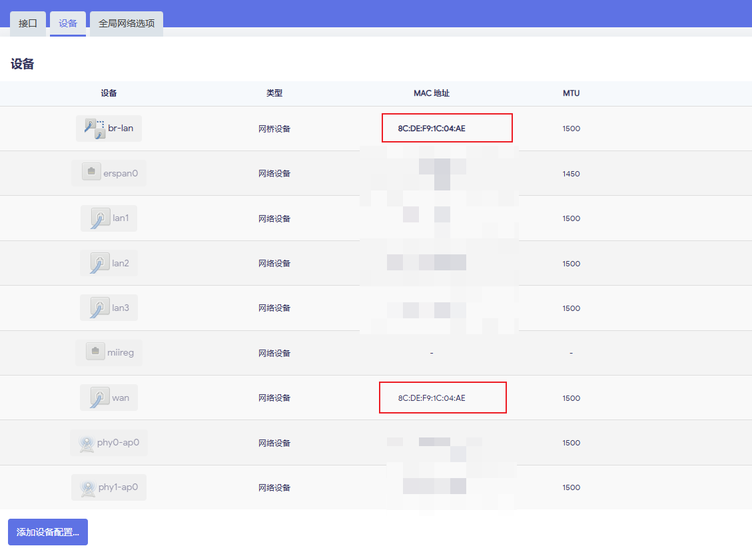
Task: Click the wan MTU value 1500
Action: coord(571,398)
